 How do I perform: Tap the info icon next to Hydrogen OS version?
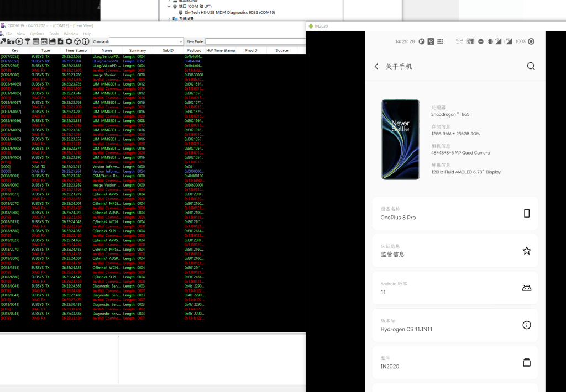(526, 325)
